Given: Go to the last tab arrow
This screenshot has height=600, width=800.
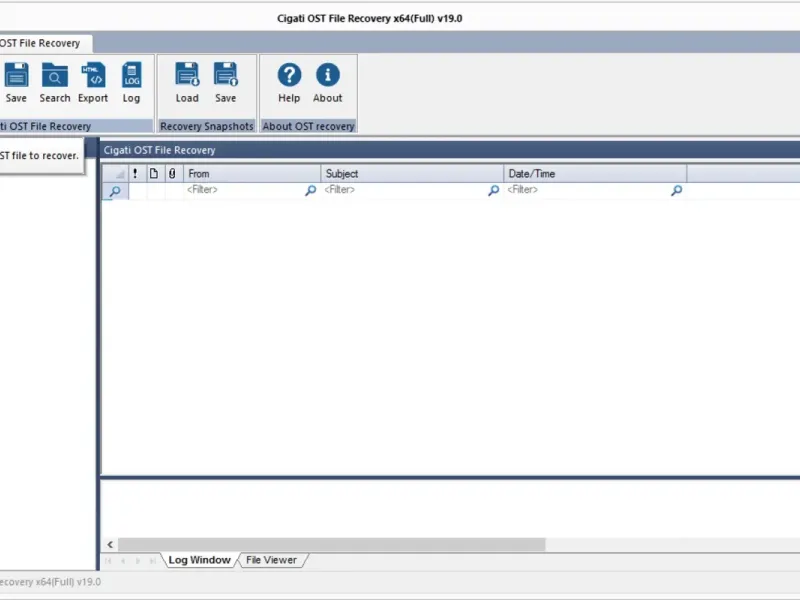Looking at the screenshot, I should [x=153, y=561].
